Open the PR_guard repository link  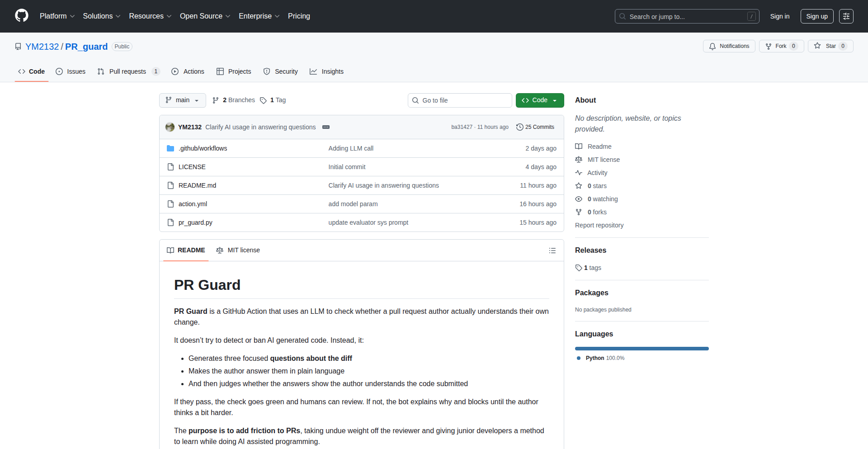pos(86,47)
